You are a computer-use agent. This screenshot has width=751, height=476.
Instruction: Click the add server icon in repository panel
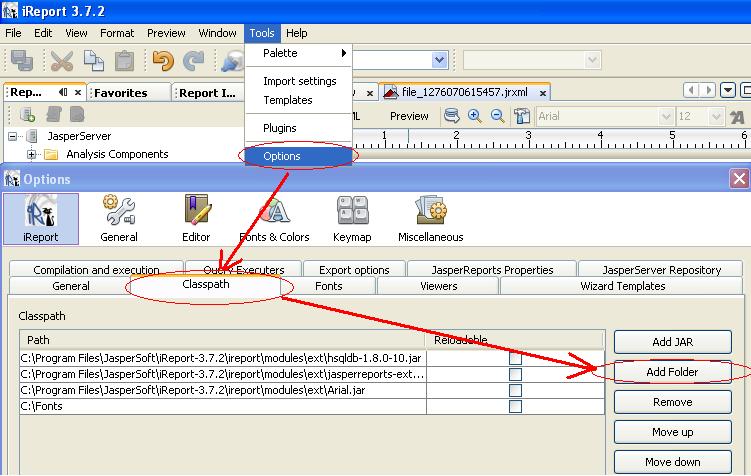(27, 114)
